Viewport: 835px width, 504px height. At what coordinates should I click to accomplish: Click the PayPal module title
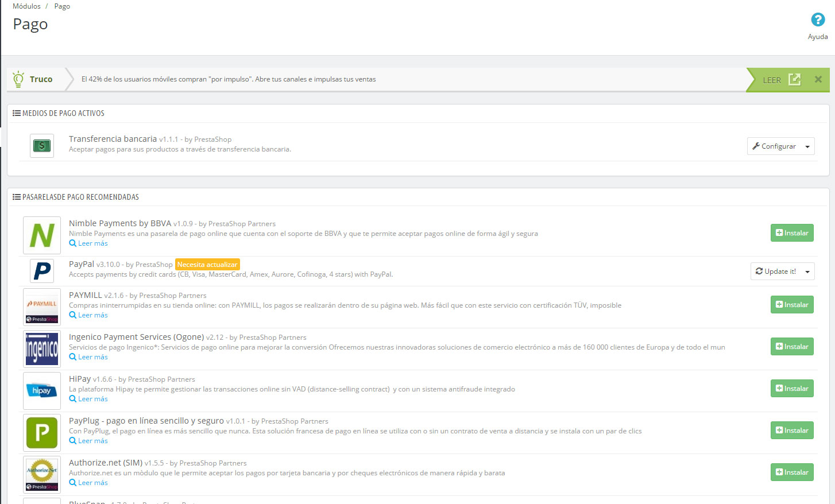(x=82, y=264)
